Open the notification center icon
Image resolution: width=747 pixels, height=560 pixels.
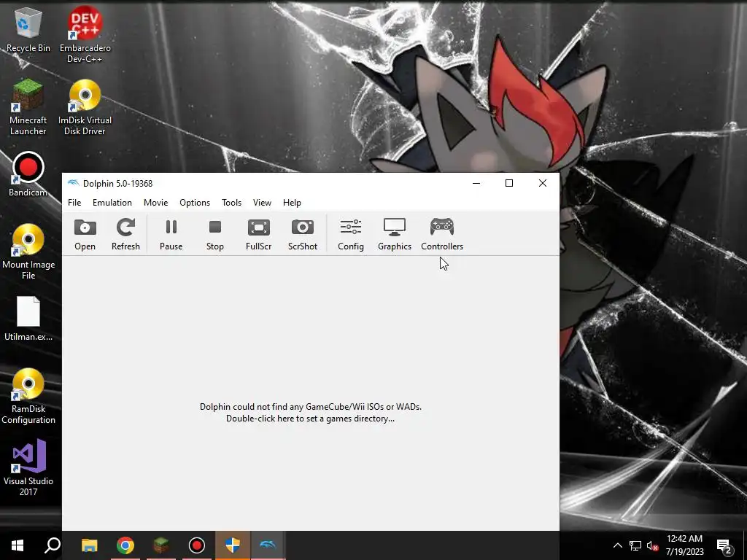point(724,545)
